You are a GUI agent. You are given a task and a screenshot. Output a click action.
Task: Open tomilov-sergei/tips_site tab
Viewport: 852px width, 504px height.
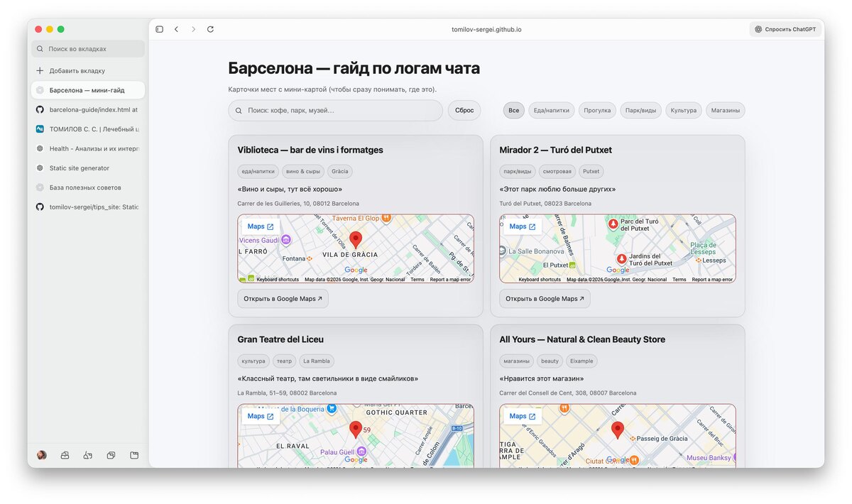pyautogui.click(x=88, y=207)
